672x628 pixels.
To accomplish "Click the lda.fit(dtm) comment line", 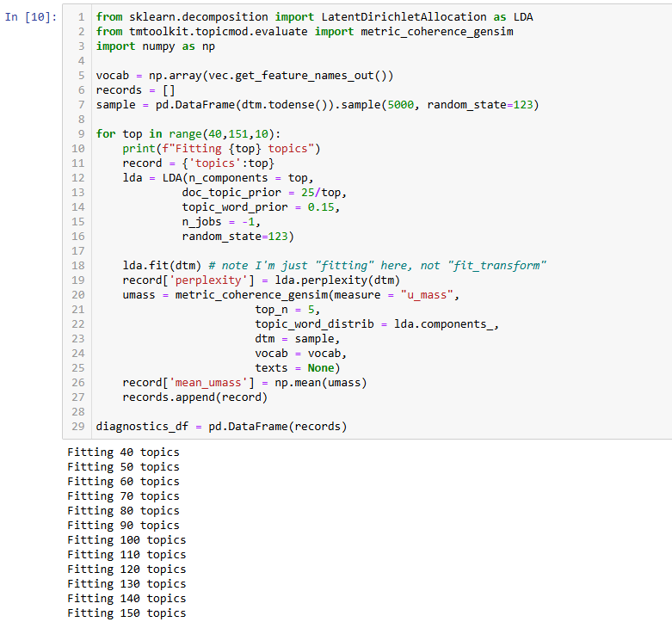I will [x=335, y=266].
